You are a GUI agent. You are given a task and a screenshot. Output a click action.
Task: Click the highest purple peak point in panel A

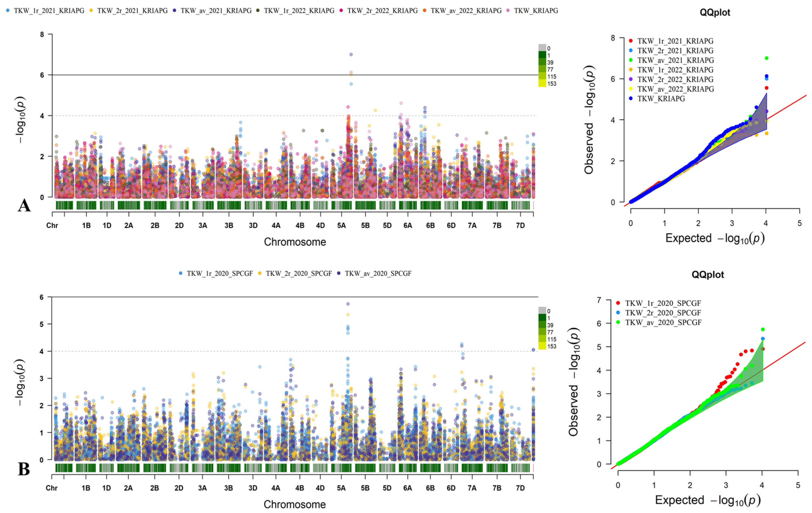[x=351, y=54]
